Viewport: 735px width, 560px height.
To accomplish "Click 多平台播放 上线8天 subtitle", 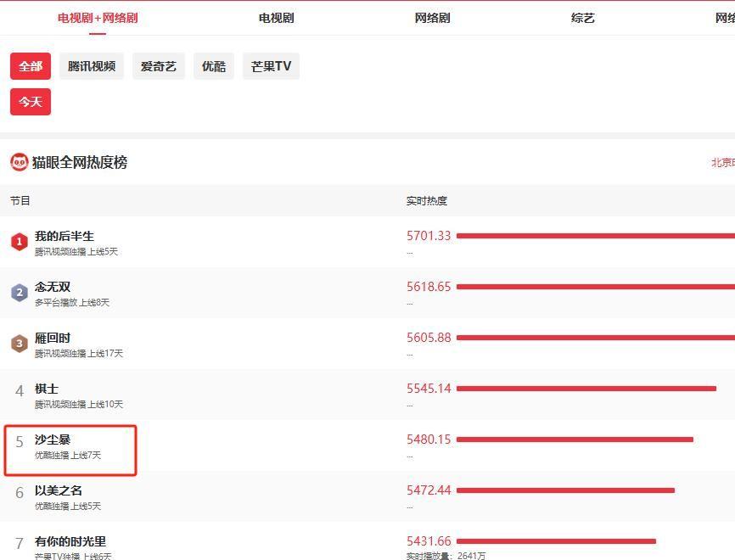I will point(72,303).
